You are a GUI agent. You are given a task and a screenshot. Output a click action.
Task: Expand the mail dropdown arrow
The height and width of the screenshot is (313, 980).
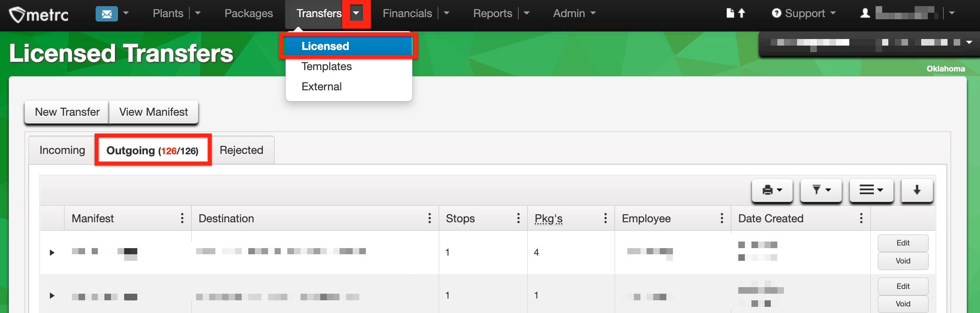click(126, 13)
